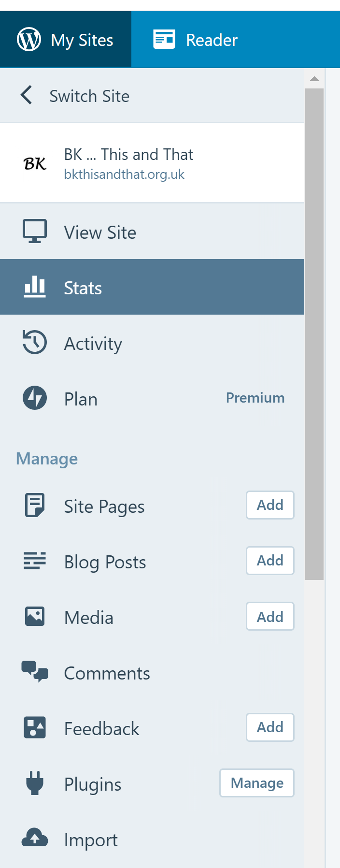Add a new Site Page

[x=270, y=505]
